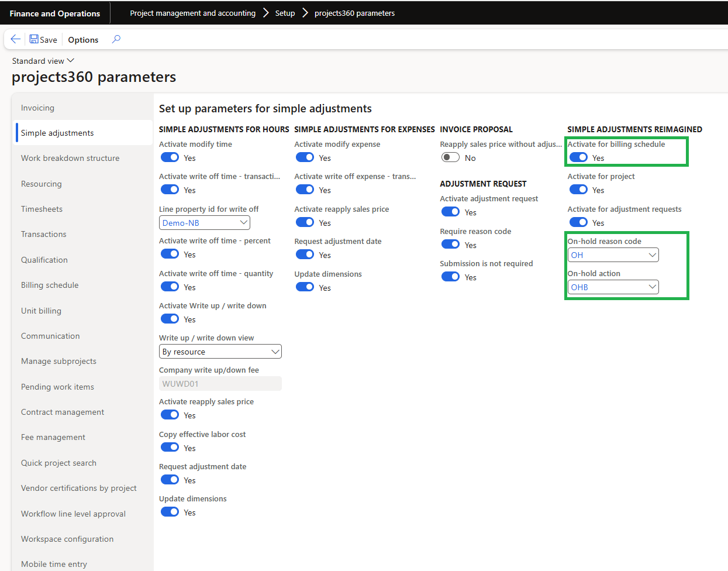728x571 pixels.
Task: Open the Billing schedule tab
Action: pyautogui.click(x=50, y=285)
